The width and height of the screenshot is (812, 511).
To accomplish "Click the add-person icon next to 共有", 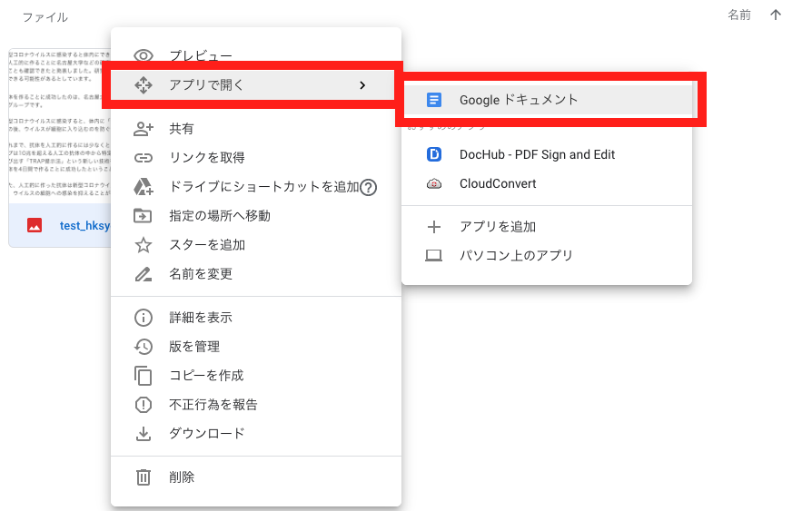I will [x=144, y=128].
